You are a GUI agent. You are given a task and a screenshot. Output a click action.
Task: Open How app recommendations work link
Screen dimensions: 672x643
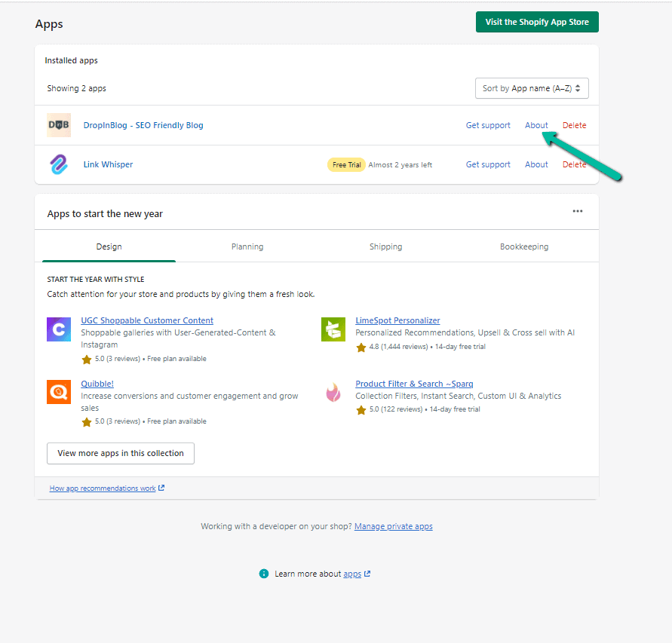click(103, 488)
